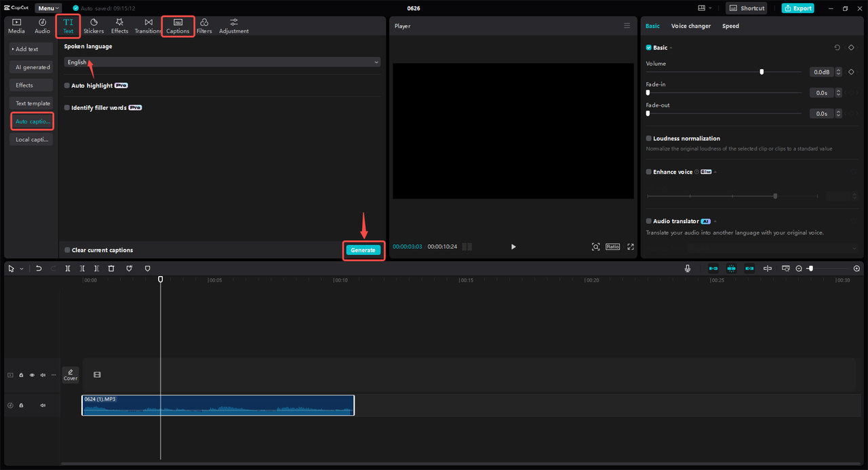
Task: Click the align center split icon
Action: pyautogui.click(x=768, y=269)
